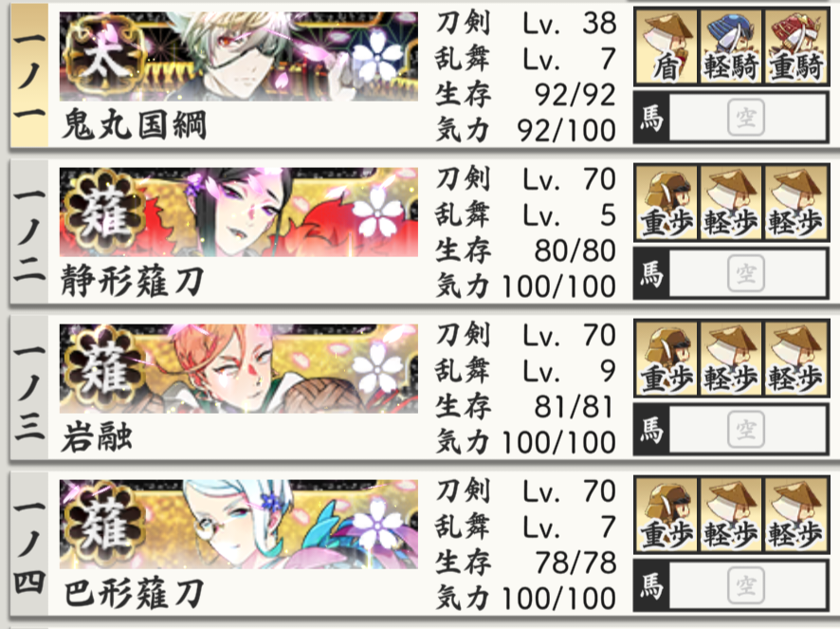This screenshot has height=629, width=840.
Task: Select the 盾 troop icon for 鬼丸国綱
Action: tap(666, 47)
